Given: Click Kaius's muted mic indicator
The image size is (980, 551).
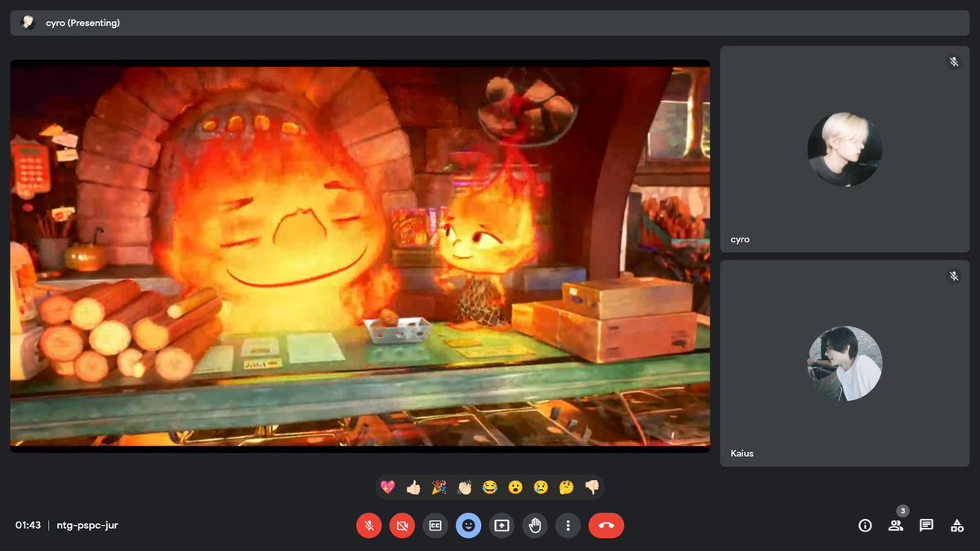Looking at the screenshot, I should pyautogui.click(x=953, y=277).
